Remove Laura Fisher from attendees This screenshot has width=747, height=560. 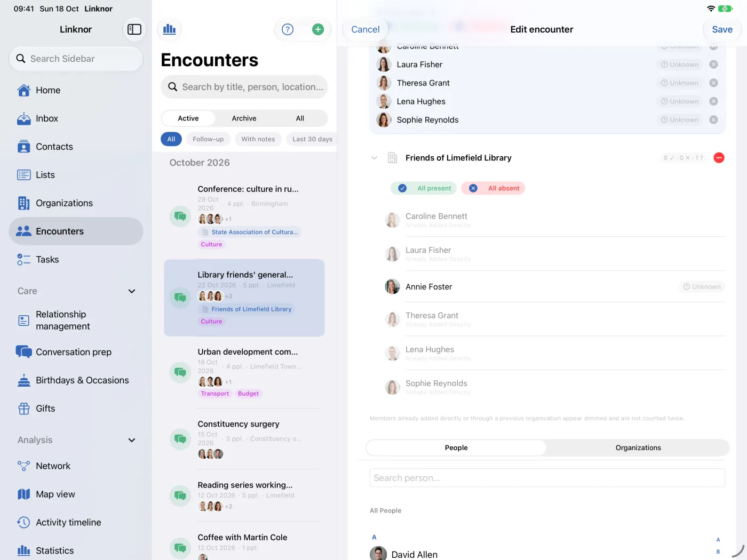(713, 65)
